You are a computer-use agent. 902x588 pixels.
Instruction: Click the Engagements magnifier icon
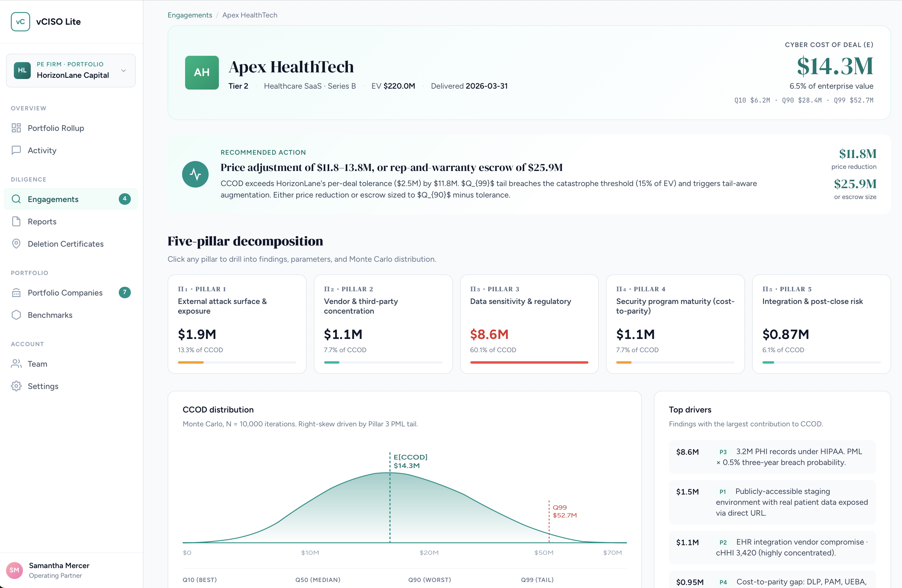point(16,199)
